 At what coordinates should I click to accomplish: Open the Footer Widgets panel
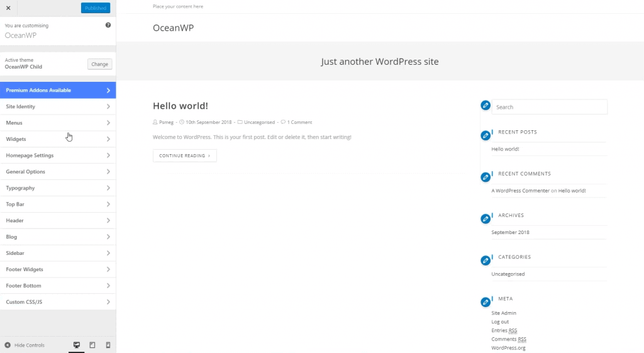click(x=58, y=269)
